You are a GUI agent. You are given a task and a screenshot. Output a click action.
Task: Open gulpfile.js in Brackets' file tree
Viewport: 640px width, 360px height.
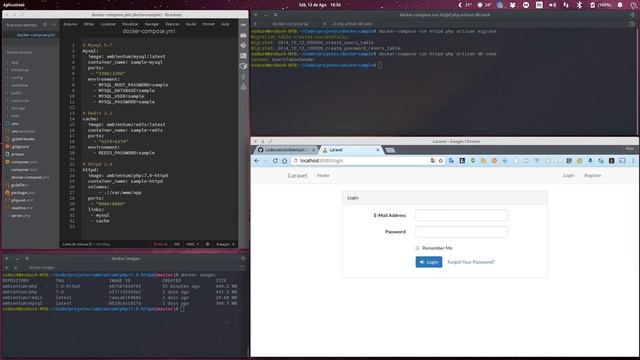(20, 185)
